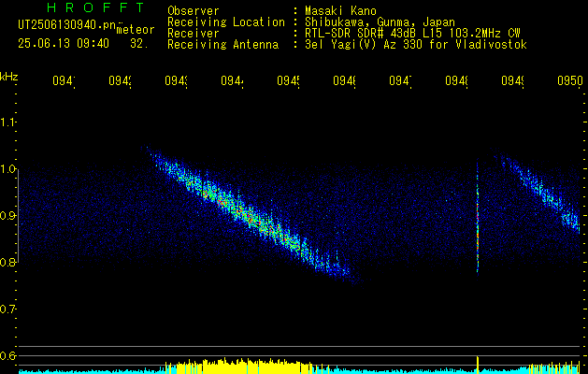Click the count value 32.
Image resolution: width=588 pixels, height=374 pixels.
pyautogui.click(x=139, y=44)
